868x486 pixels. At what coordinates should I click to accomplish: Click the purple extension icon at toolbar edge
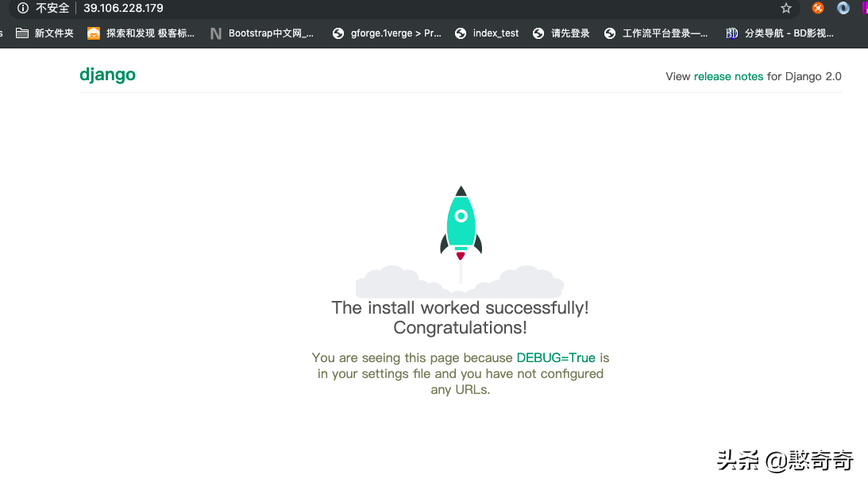pyautogui.click(x=864, y=8)
